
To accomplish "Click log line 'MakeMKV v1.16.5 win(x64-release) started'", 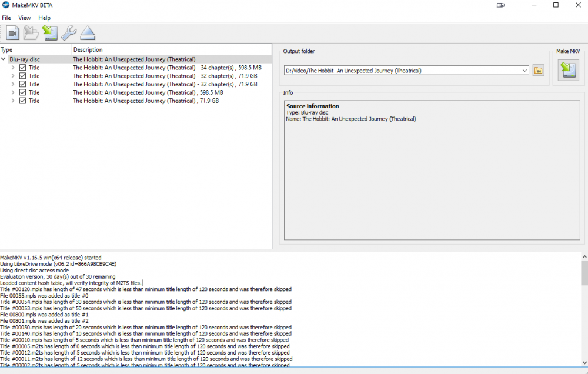I will [x=51, y=258].
